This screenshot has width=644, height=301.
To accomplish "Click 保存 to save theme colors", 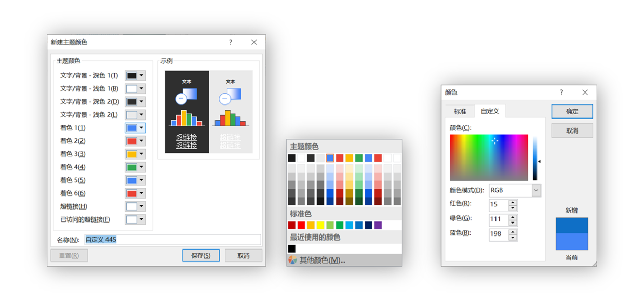I will click(201, 256).
